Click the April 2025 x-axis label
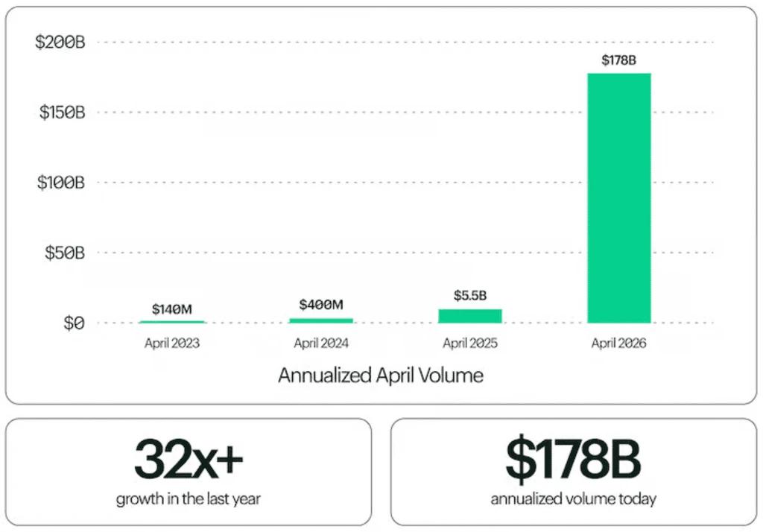This screenshot has width=763, height=532. pos(470,343)
